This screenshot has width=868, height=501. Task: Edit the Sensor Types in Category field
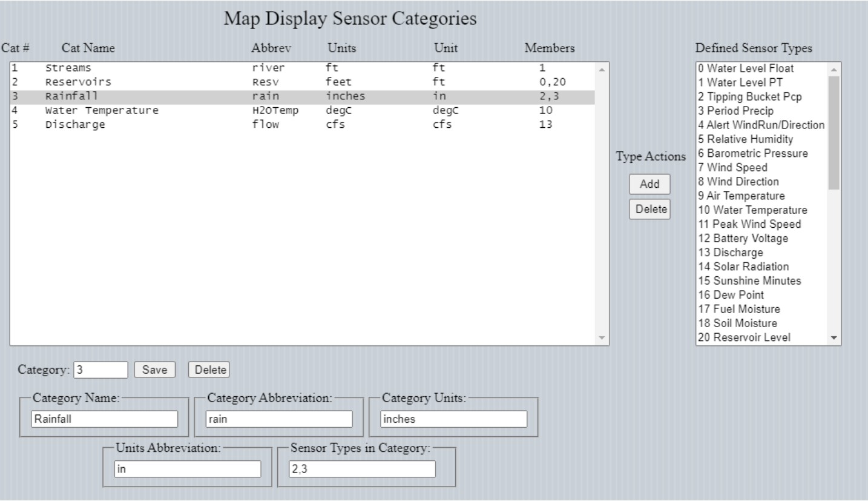(x=361, y=469)
